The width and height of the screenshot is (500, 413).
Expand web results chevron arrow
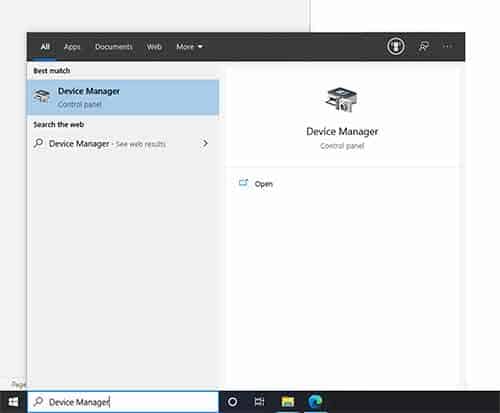click(x=205, y=143)
